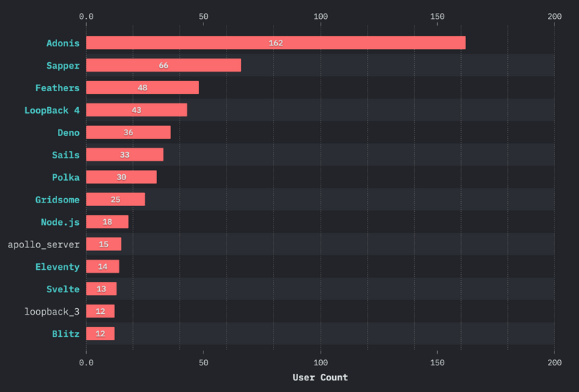Click the Blitz bar showing 12
579x392 pixels.
[x=101, y=333]
